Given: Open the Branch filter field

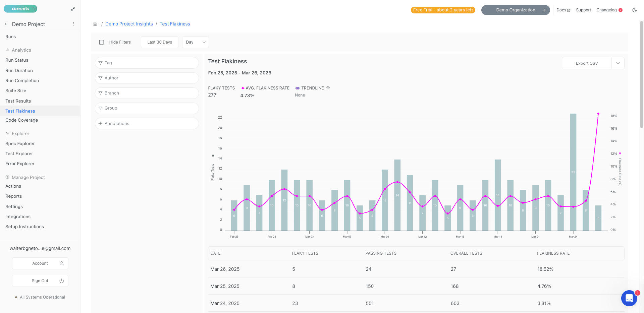Looking at the screenshot, I should click(x=147, y=93).
